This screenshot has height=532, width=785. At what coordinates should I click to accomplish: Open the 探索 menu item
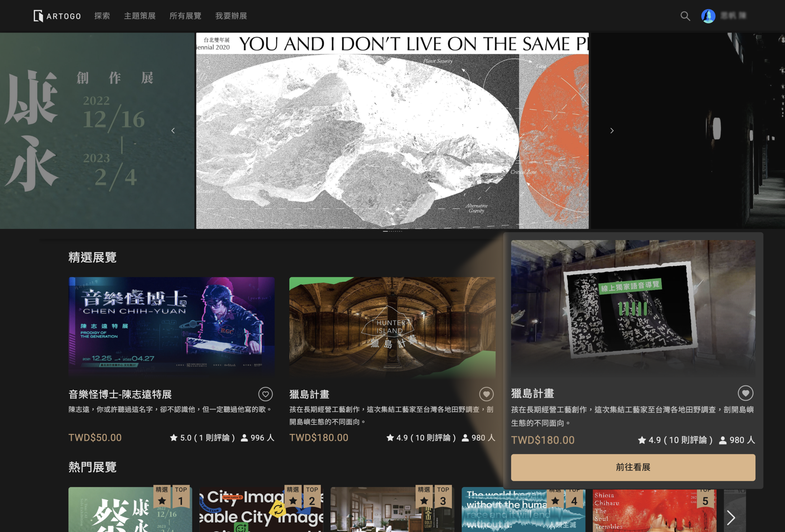[102, 16]
